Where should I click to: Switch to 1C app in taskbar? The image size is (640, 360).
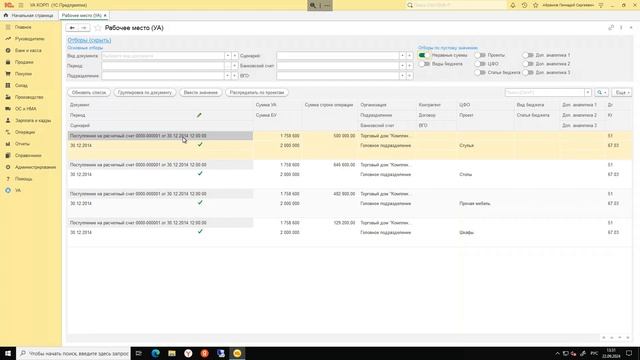237,353
